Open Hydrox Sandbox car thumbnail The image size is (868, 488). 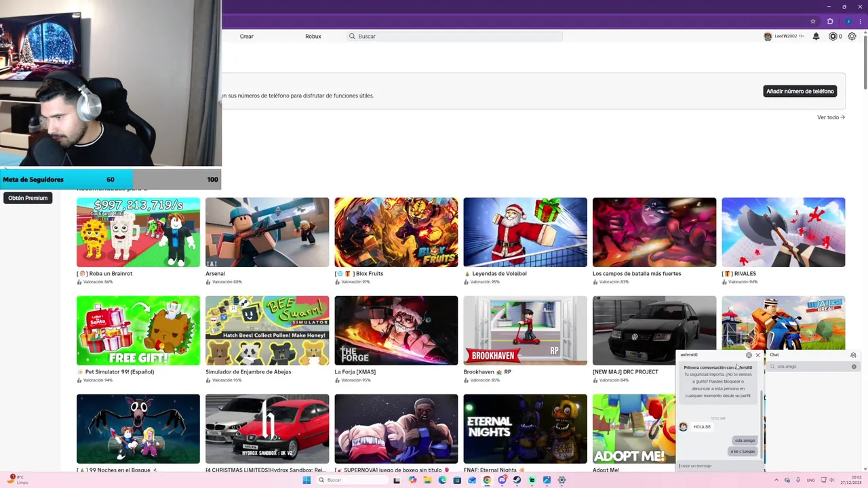pos(267,429)
